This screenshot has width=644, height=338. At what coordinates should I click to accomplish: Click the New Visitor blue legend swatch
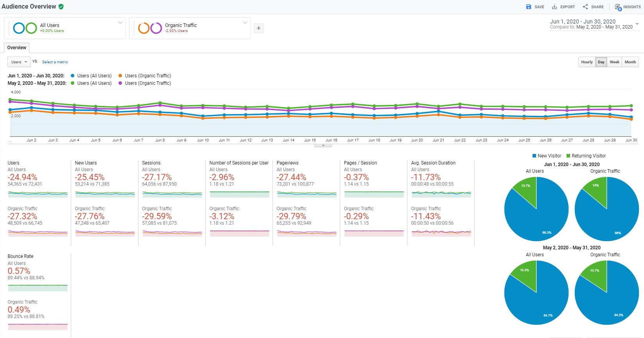[x=534, y=156]
